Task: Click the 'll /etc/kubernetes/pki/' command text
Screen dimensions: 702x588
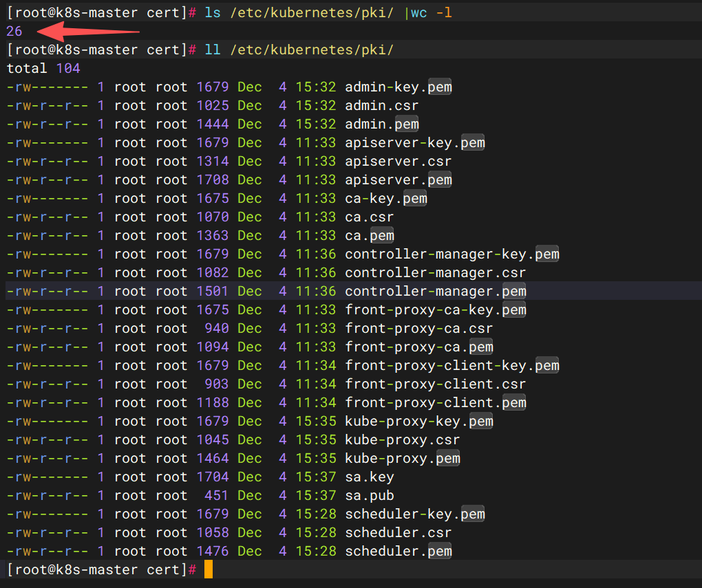Action: coord(299,50)
